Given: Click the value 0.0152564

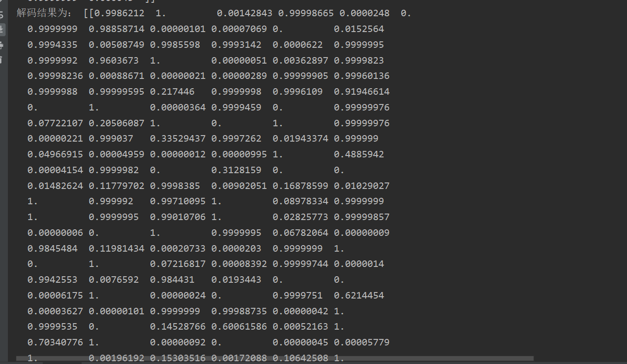Looking at the screenshot, I should click(359, 29).
